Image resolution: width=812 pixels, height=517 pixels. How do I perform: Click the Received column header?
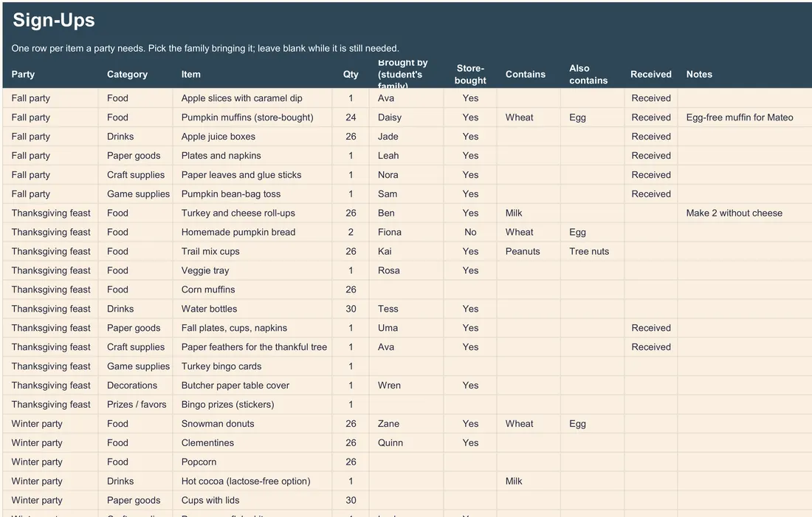651,74
